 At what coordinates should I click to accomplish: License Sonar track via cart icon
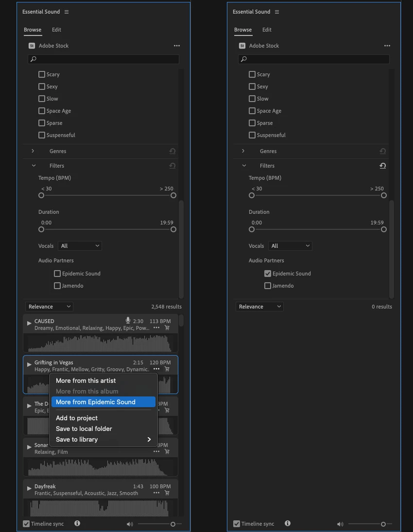tap(167, 451)
